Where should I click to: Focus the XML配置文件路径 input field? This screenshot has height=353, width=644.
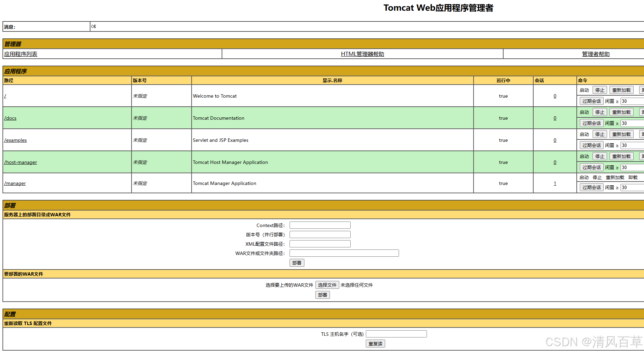pyautogui.click(x=320, y=244)
